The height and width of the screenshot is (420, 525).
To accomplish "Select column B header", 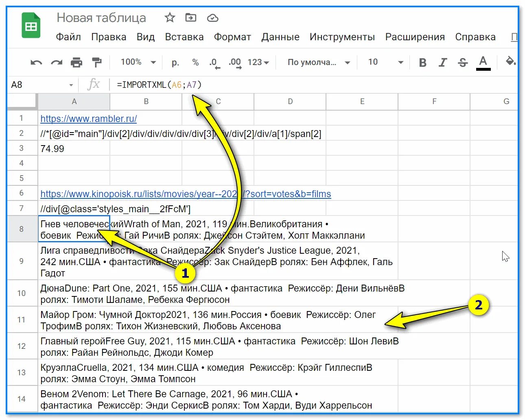I will (146, 102).
